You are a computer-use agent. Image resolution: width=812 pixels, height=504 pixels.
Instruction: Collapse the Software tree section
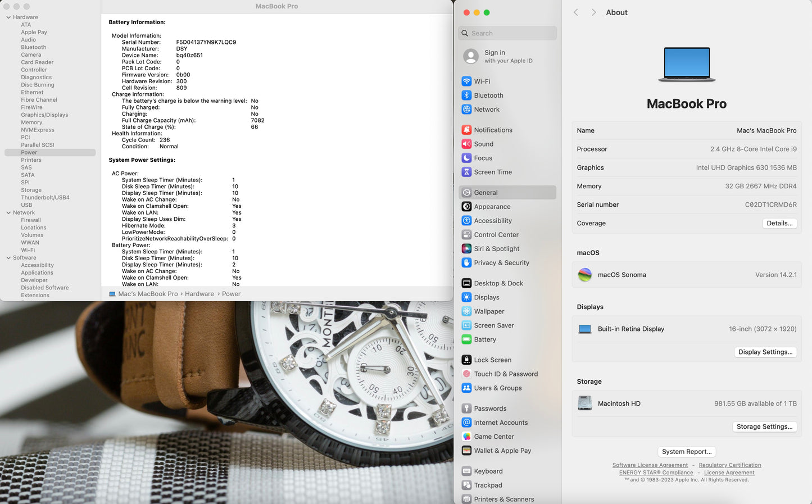click(8, 258)
